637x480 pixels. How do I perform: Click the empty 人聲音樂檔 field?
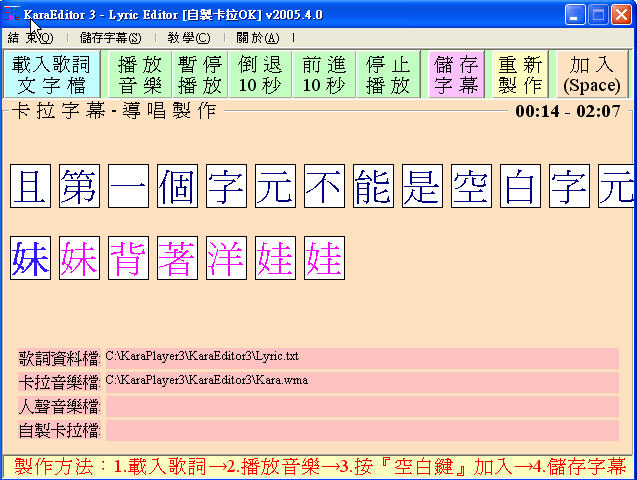pos(362,406)
